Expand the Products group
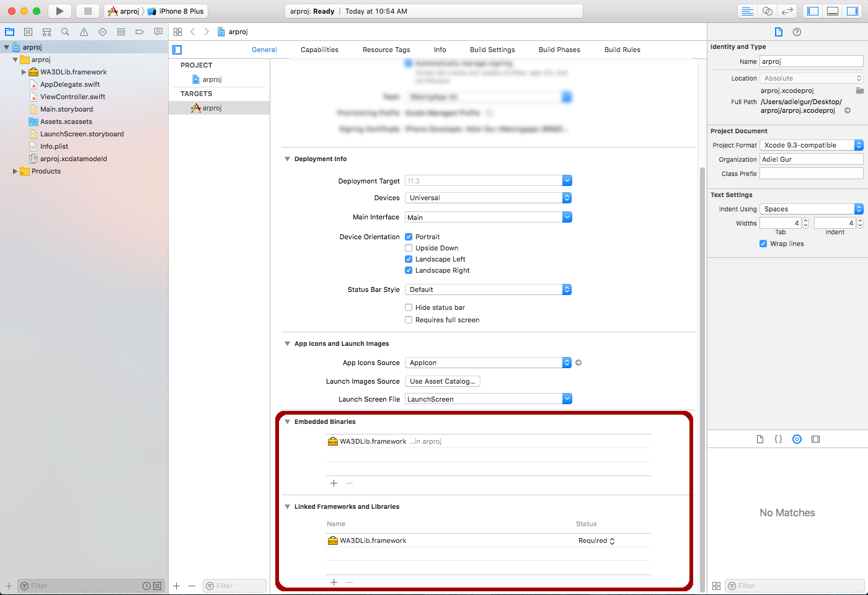This screenshot has height=595, width=868. tap(15, 171)
